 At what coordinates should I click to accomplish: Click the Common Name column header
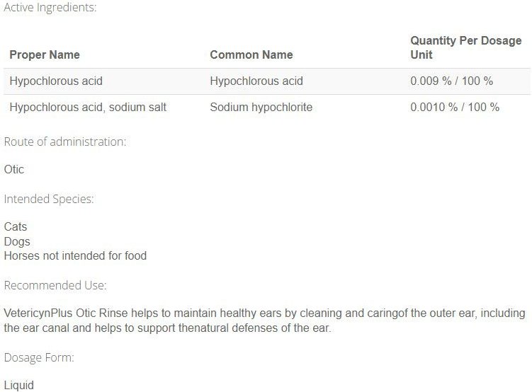tap(251, 54)
